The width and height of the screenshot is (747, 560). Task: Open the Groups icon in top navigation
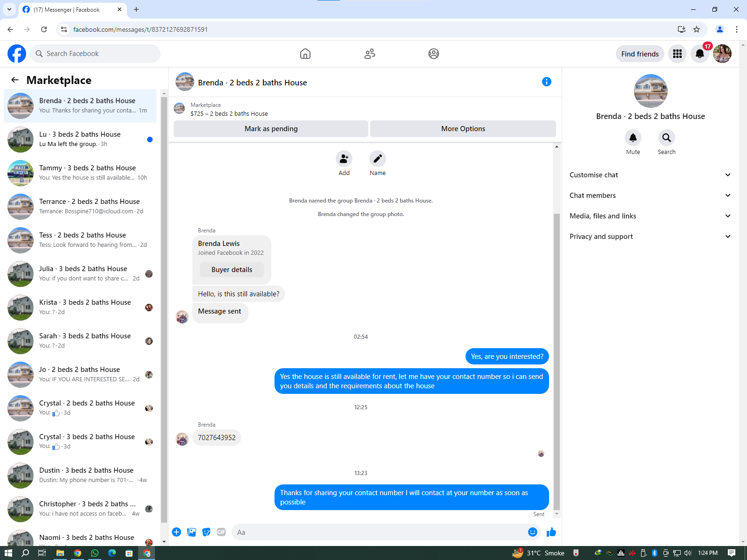coord(434,54)
